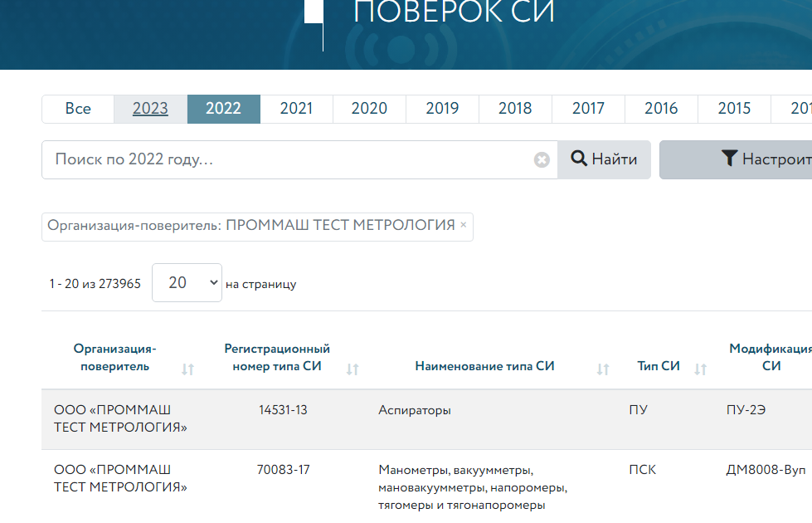Viewport: 812px width, 523px height.
Task: Switch to the Все tab
Action: click(x=78, y=109)
